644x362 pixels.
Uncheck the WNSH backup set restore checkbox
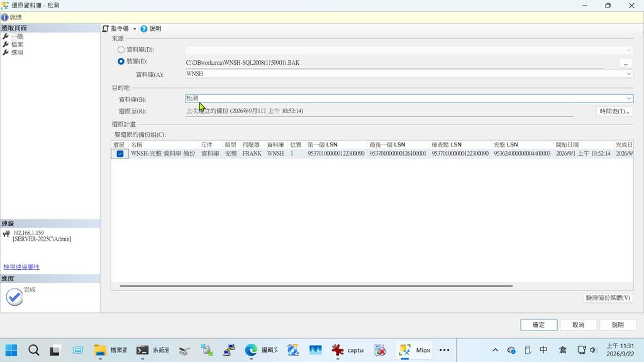[x=120, y=153]
